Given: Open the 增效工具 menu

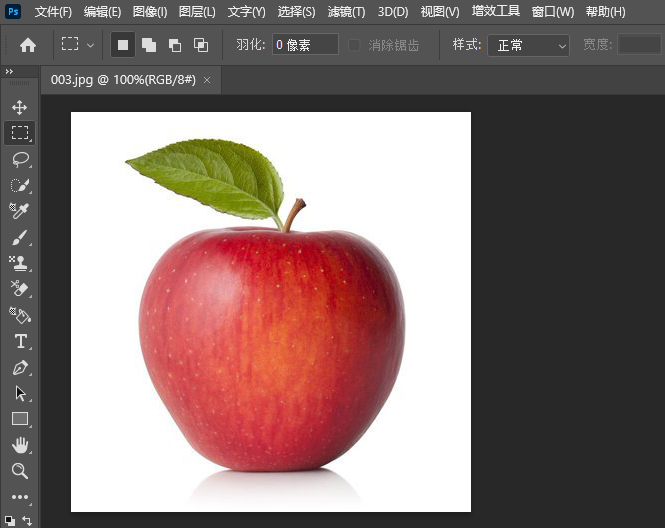Looking at the screenshot, I should coord(496,11).
